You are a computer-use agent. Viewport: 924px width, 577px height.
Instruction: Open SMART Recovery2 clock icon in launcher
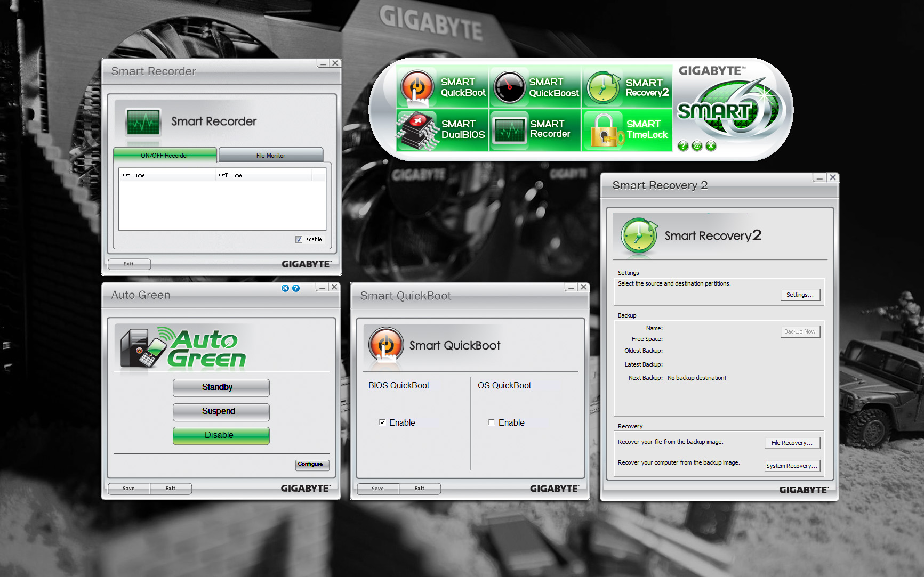pyautogui.click(x=603, y=87)
